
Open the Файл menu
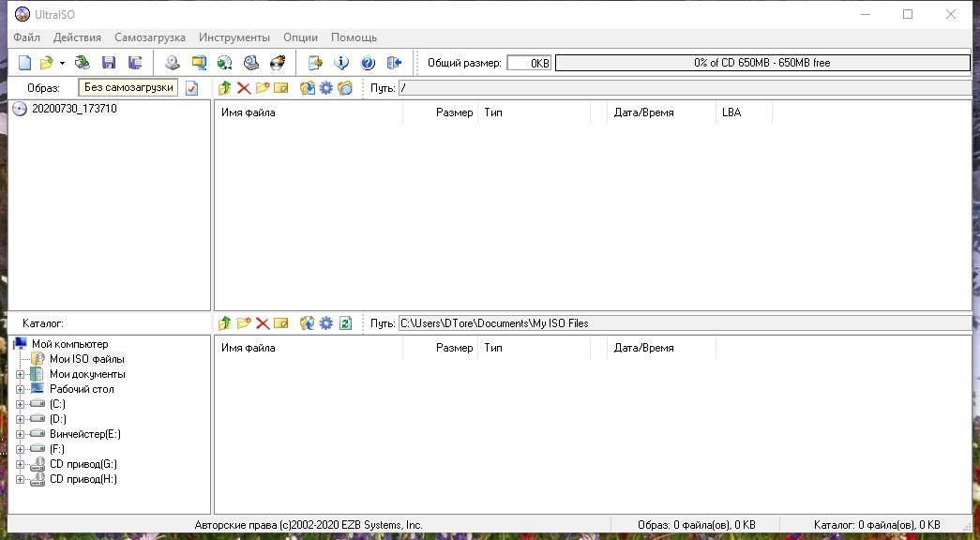click(x=27, y=37)
